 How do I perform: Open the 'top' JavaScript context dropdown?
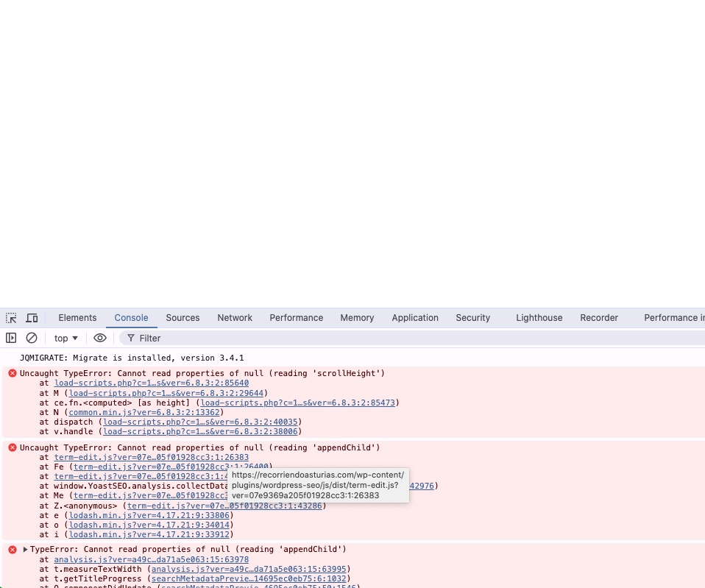[65, 338]
